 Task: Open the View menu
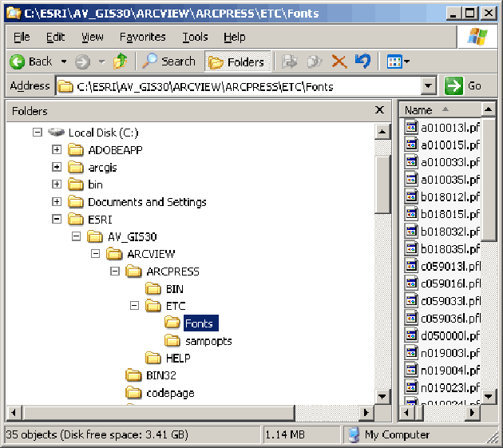click(x=93, y=37)
